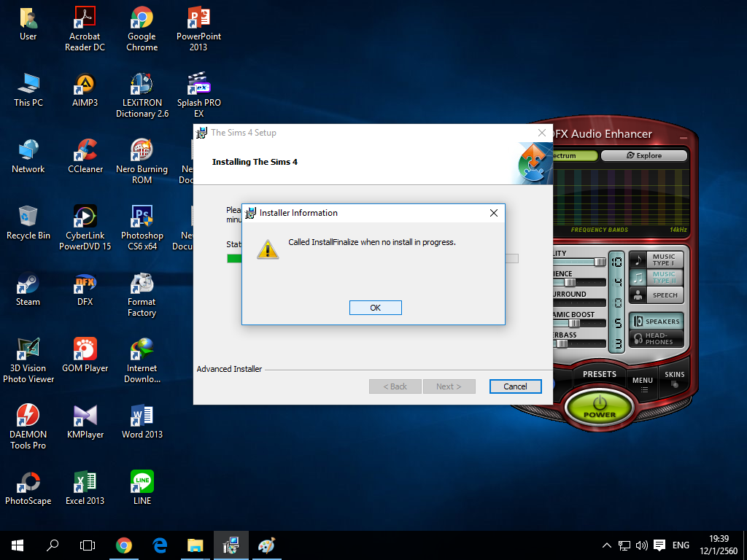Select the GOM Player shortcut

85,355
